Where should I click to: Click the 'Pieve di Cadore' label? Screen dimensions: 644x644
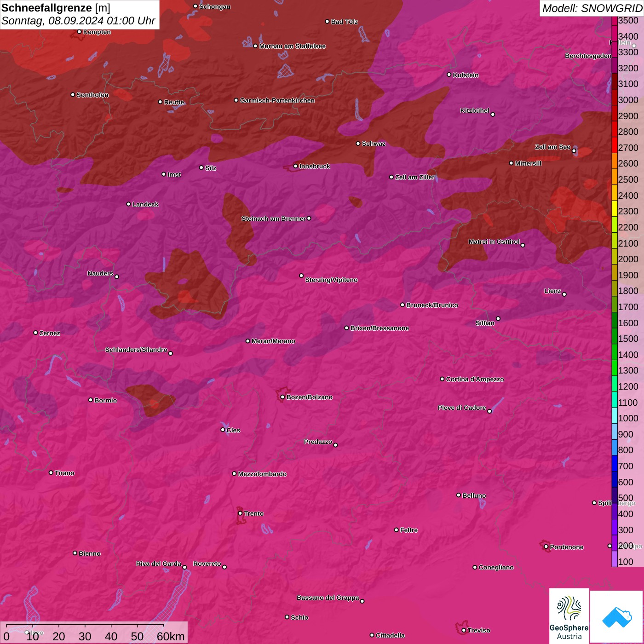pyautogui.click(x=462, y=408)
